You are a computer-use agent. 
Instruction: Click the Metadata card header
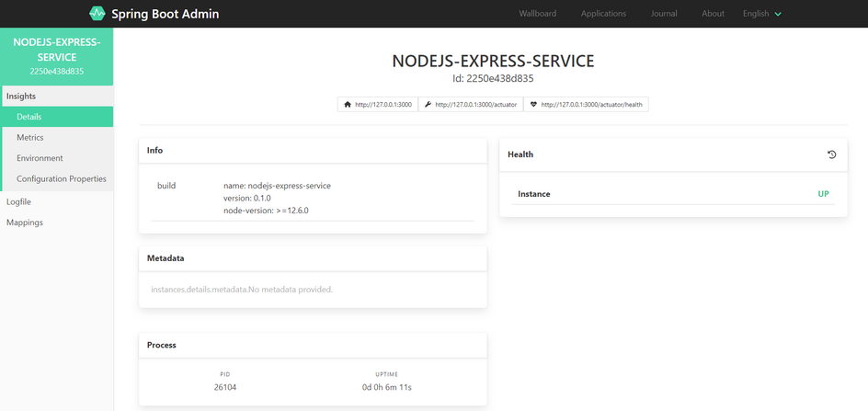point(313,258)
